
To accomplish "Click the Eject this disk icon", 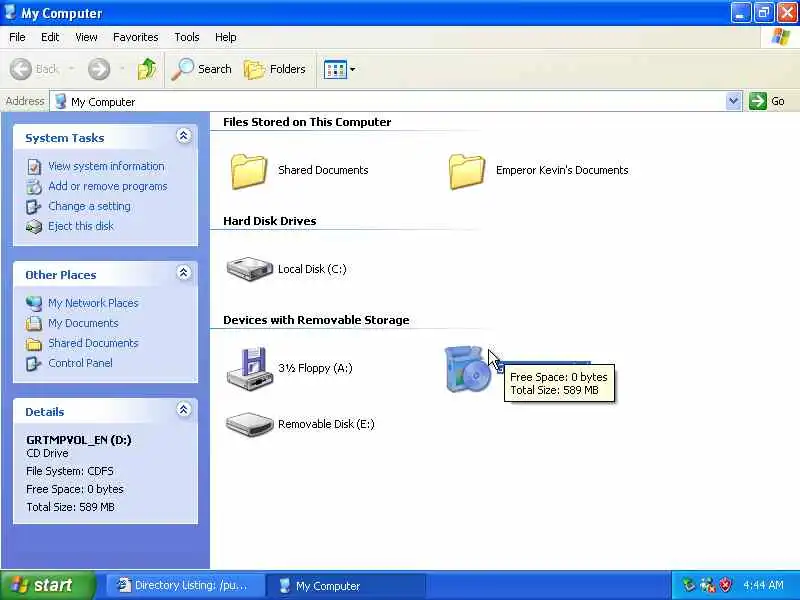I will (34, 227).
